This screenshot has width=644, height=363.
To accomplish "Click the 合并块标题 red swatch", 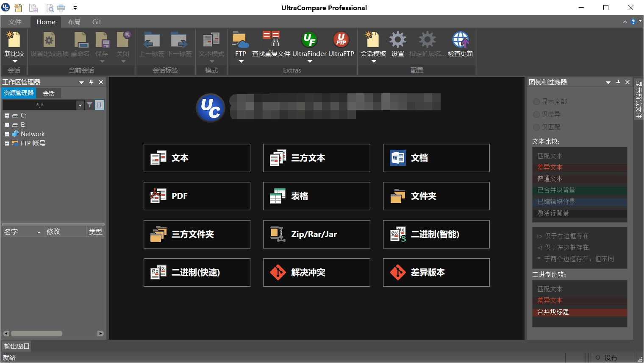I will click(580, 312).
